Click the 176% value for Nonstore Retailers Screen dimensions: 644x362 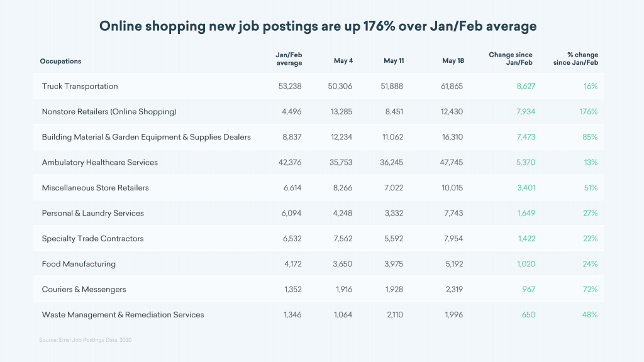coord(589,112)
